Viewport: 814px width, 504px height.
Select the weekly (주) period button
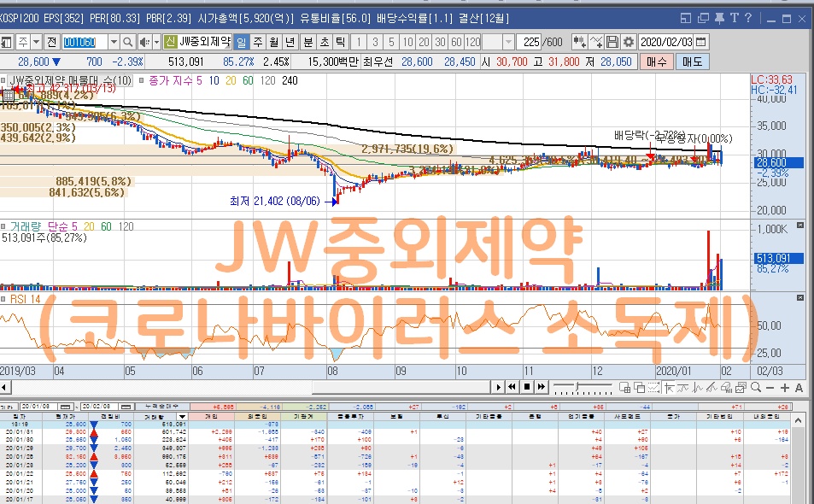[x=257, y=42]
